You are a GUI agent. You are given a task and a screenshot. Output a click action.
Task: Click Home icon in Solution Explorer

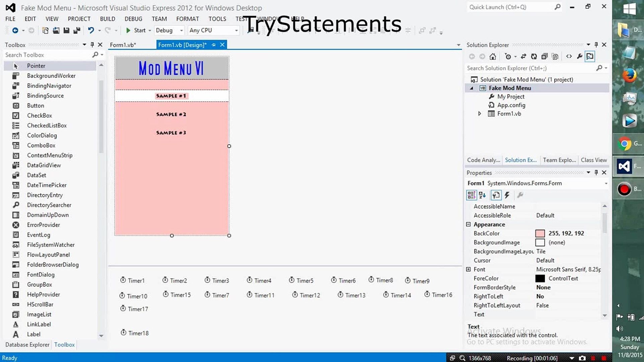point(493,57)
